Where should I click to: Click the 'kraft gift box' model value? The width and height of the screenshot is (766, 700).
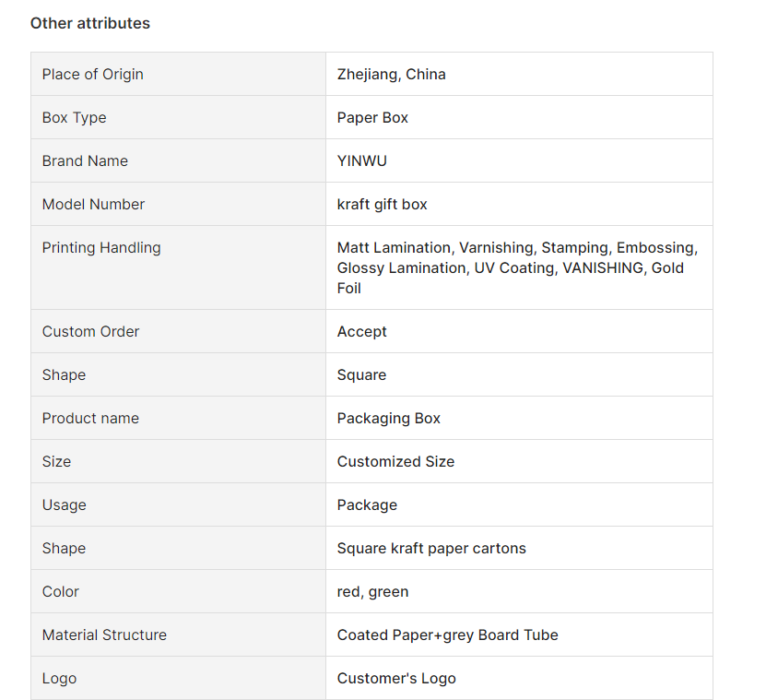(382, 205)
